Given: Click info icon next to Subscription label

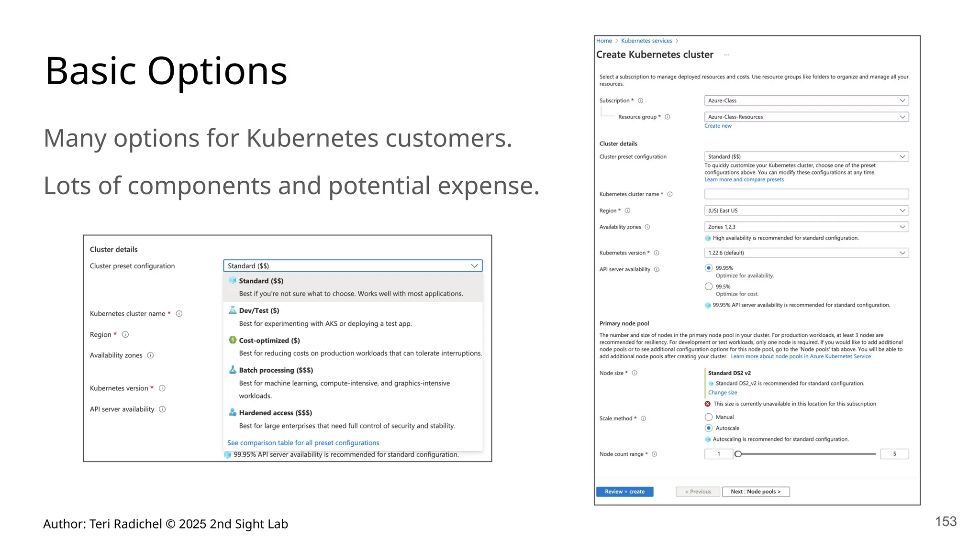Looking at the screenshot, I should click(640, 100).
